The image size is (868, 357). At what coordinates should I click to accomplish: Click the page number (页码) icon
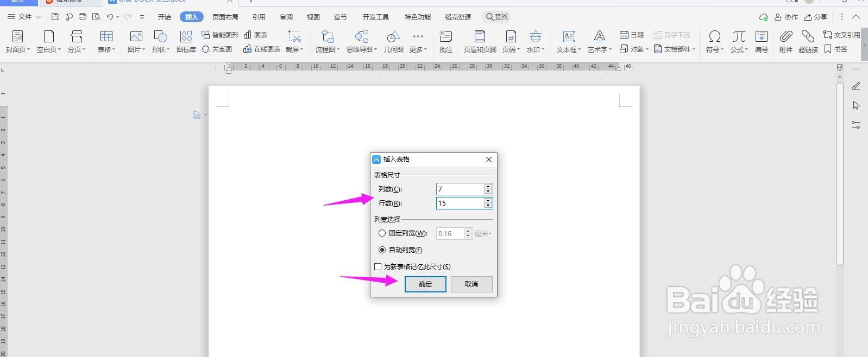pos(511,36)
